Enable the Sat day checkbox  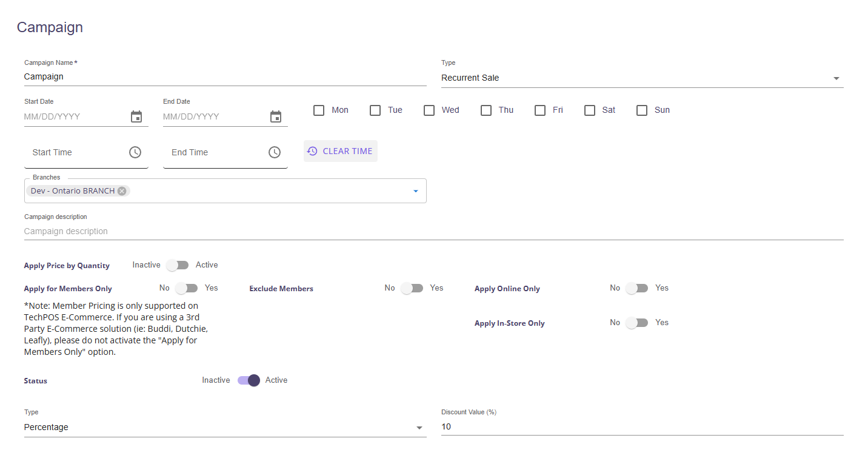click(590, 110)
